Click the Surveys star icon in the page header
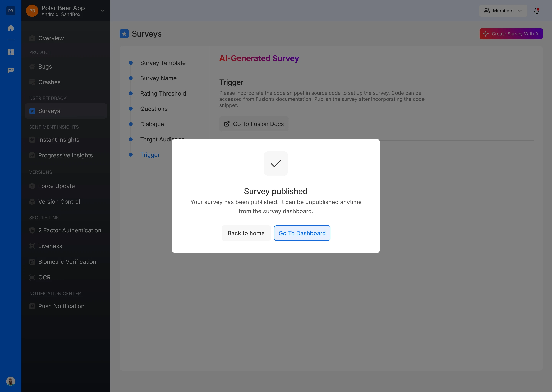552x392 pixels. pyautogui.click(x=124, y=34)
